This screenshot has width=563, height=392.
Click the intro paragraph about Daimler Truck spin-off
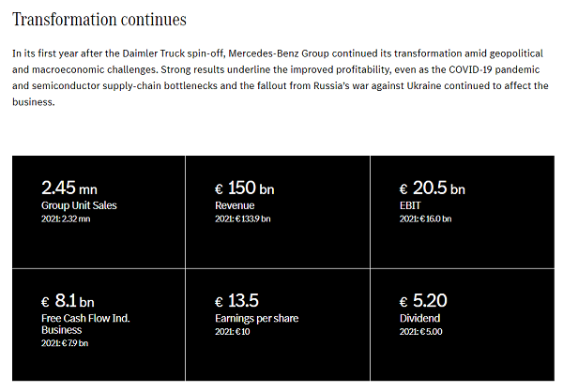(x=281, y=77)
